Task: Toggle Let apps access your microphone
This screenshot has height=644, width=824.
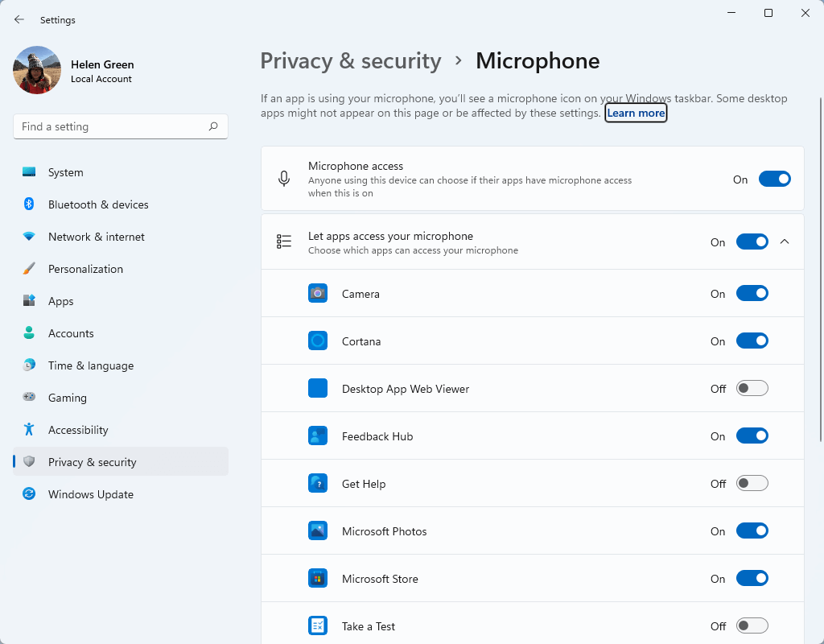Action: click(752, 242)
